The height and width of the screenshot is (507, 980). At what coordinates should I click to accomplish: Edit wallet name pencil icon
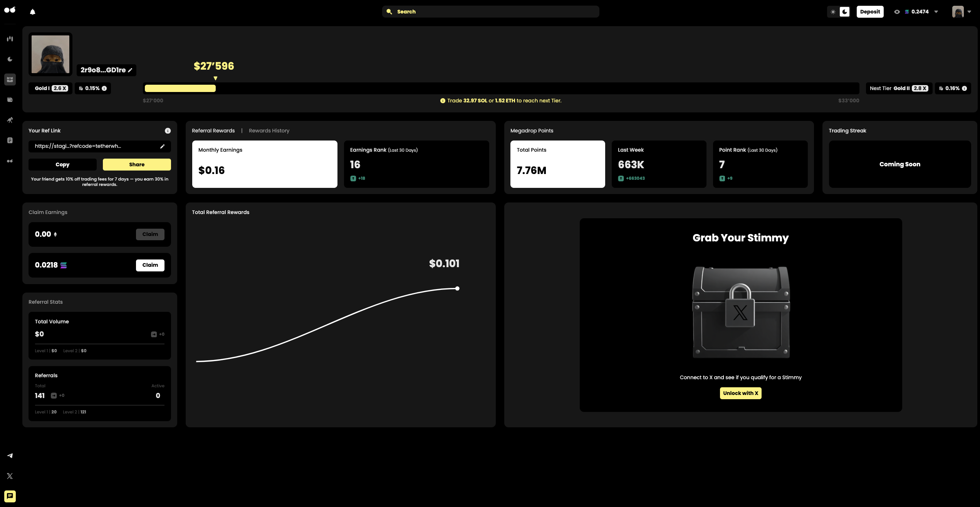tap(130, 70)
